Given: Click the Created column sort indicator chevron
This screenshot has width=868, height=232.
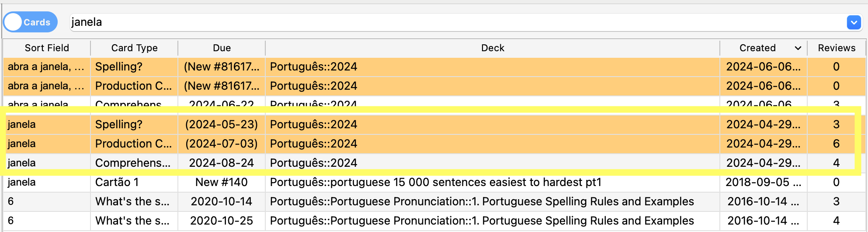Looking at the screenshot, I should tap(798, 48).
